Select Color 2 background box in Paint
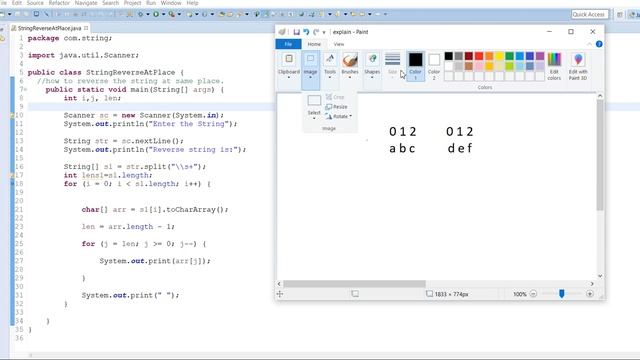The height and width of the screenshot is (360, 640). (434, 66)
